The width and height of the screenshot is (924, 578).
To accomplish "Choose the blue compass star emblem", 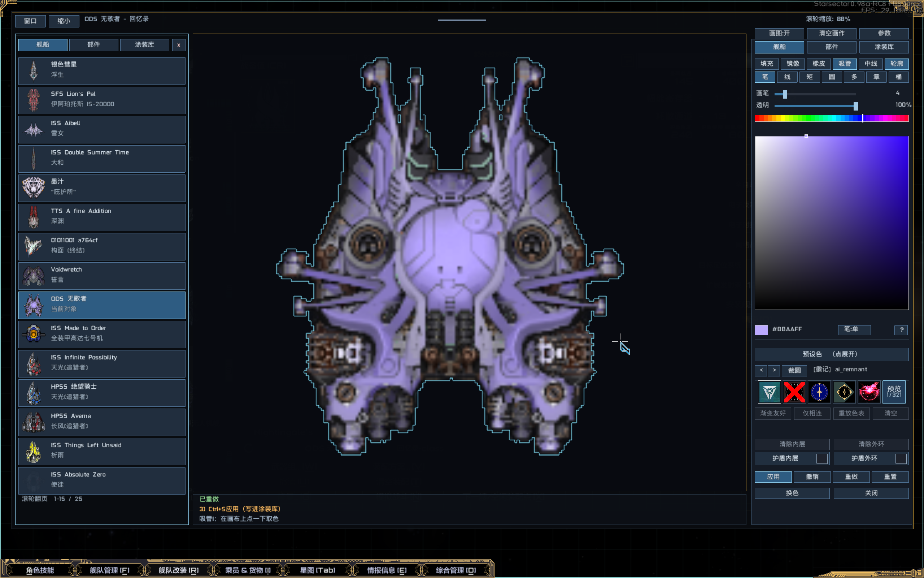I will tap(819, 392).
